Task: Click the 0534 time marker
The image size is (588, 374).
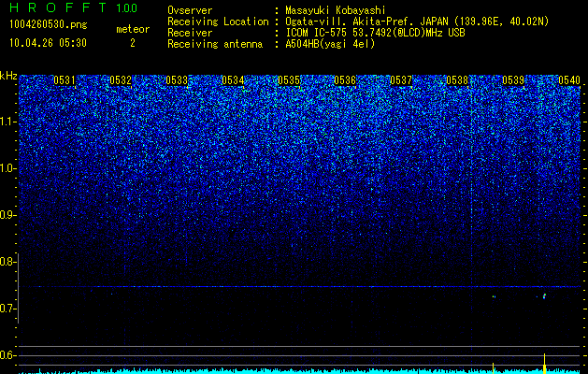Action: coord(233,80)
